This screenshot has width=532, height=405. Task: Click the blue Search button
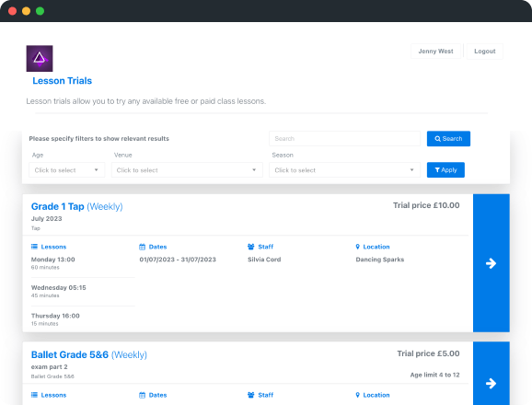[x=448, y=138]
